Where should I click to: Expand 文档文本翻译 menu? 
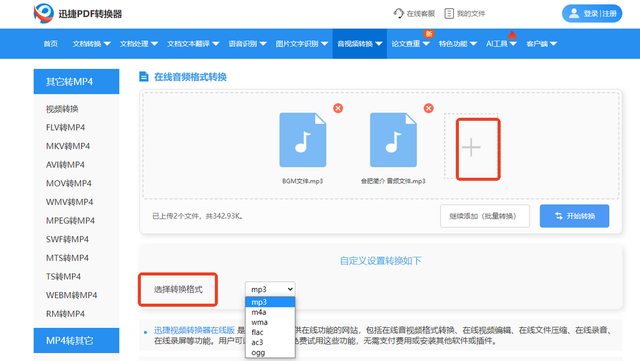[193, 44]
